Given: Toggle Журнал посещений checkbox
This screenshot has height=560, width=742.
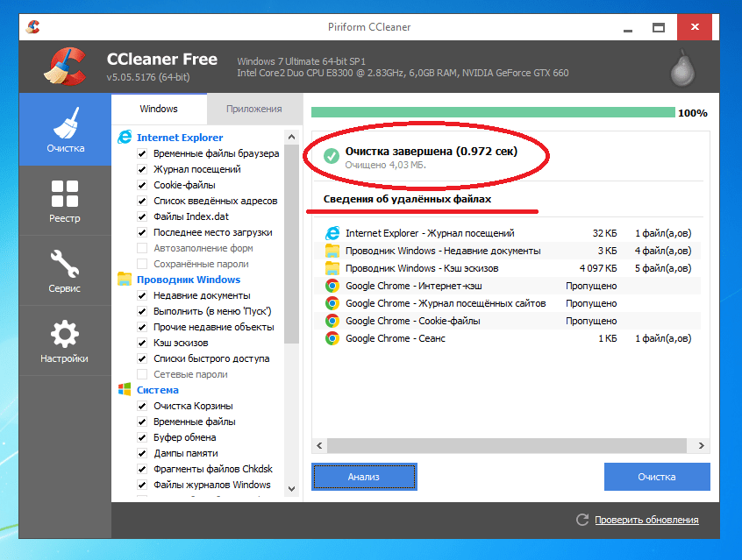Looking at the screenshot, I should point(142,169).
